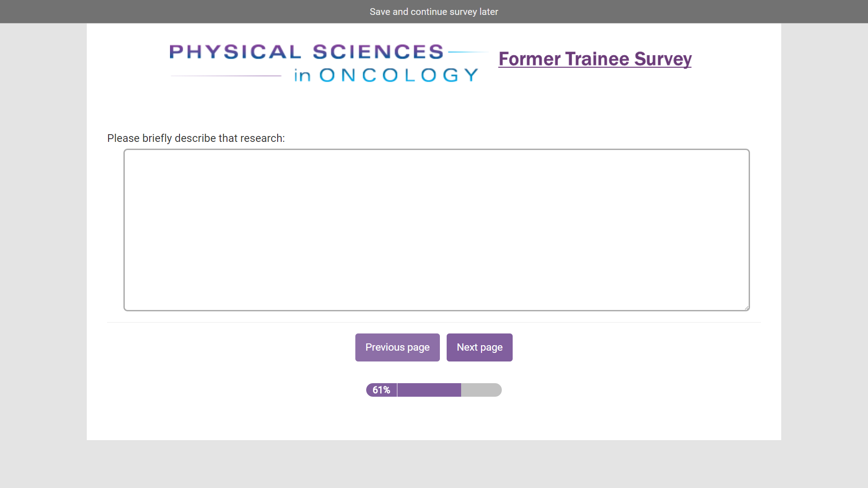This screenshot has height=488, width=868.
Task: Click the purple line left of 'in ONCOLOGY'
Action: [x=226, y=76]
